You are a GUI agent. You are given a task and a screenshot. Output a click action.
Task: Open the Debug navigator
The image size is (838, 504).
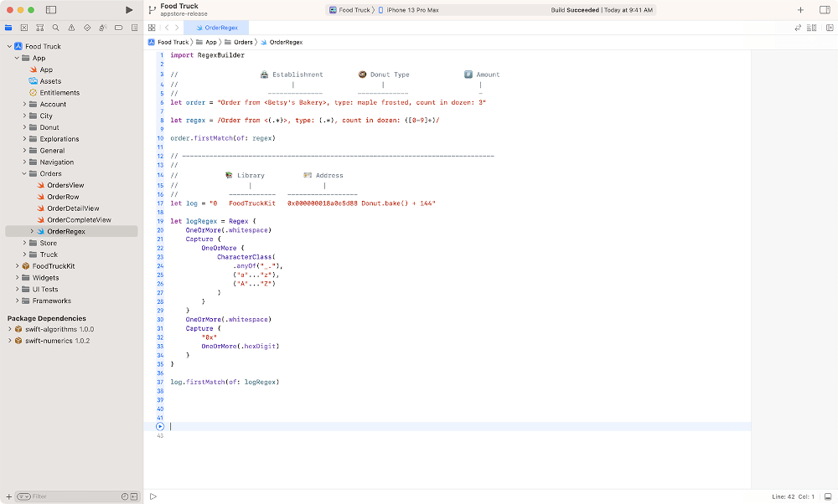click(x=102, y=28)
